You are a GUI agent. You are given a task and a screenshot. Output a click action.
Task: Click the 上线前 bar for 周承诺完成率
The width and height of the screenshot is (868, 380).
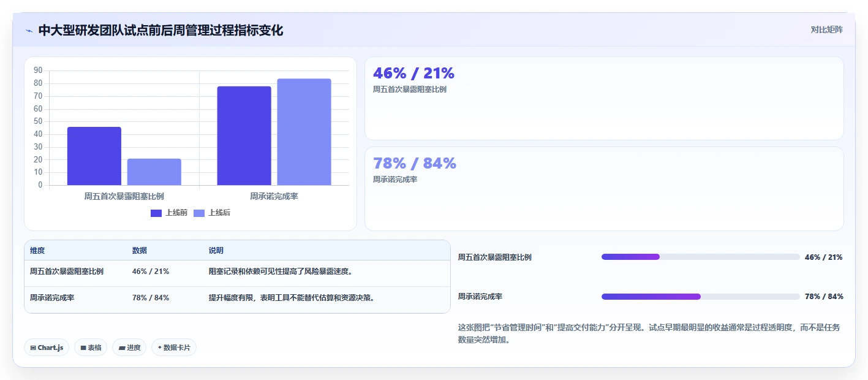(244, 135)
